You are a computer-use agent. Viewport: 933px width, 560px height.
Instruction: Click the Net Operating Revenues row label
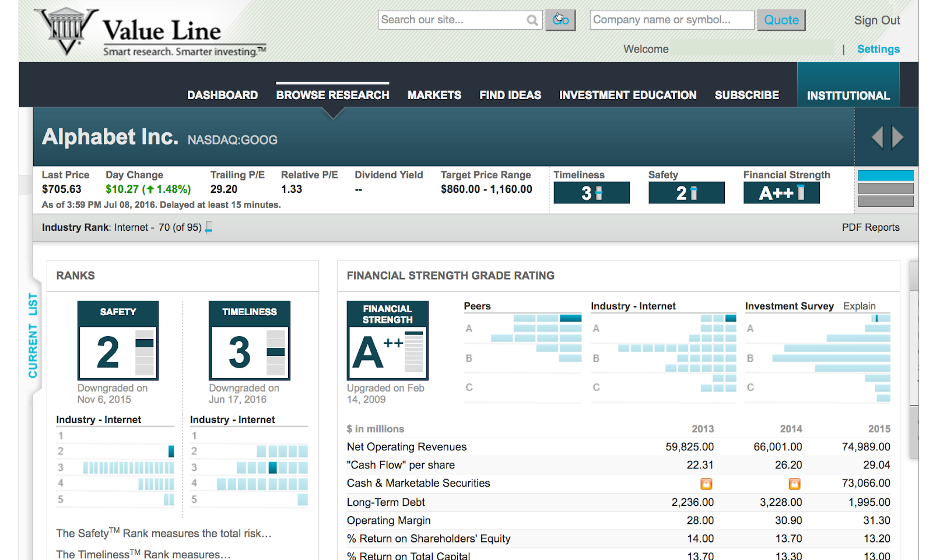click(407, 447)
